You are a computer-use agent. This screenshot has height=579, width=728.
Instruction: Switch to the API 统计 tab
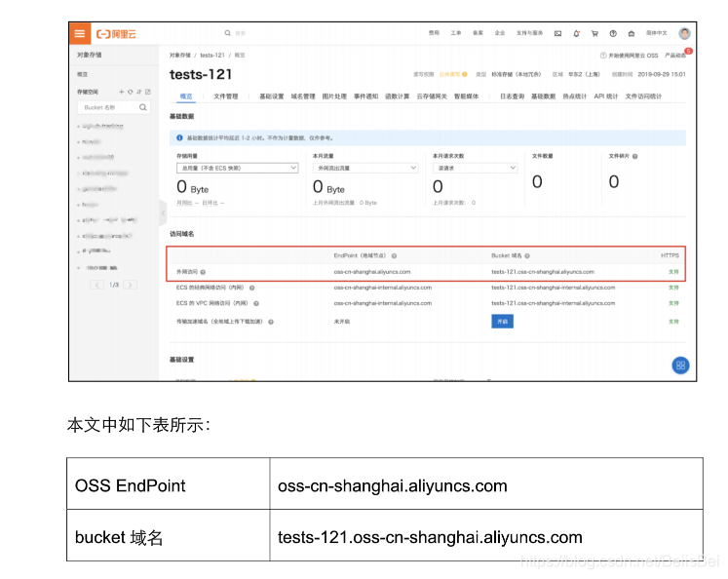point(606,96)
